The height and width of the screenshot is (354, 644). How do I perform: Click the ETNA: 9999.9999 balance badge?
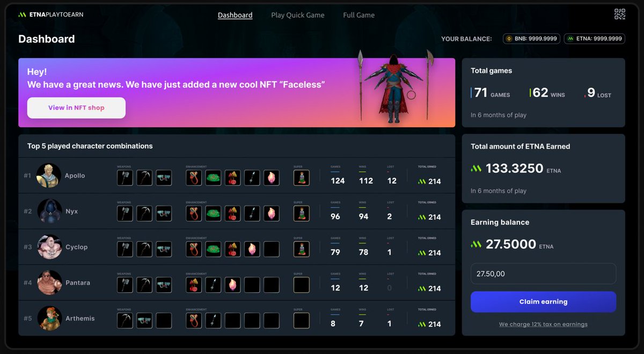595,39
